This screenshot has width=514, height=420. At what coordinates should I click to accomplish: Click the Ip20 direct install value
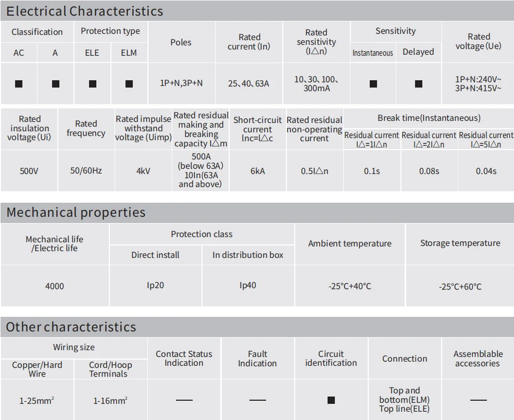(x=155, y=286)
